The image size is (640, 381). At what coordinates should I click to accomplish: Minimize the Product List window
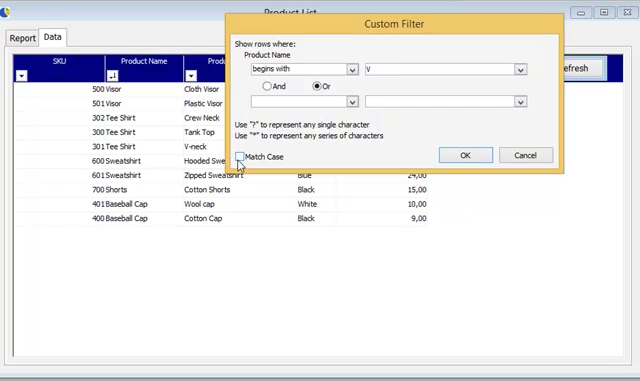coord(581,13)
